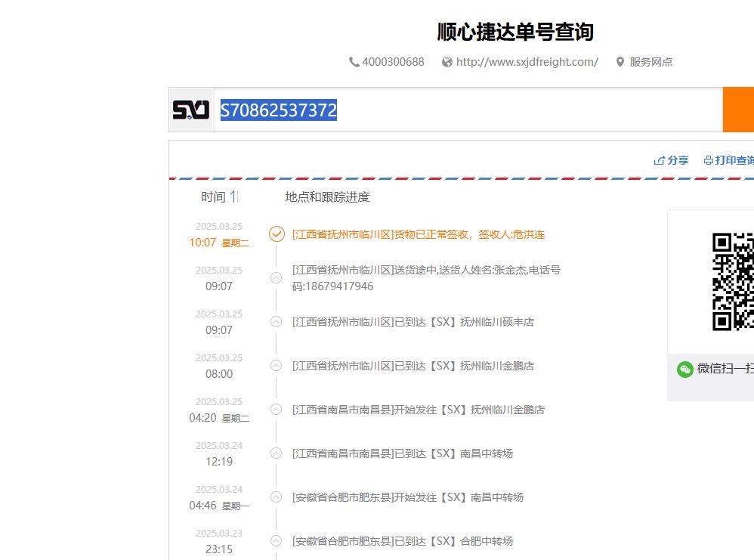
Task: Click the status marker for 合肥中转场 arrival
Action: [x=276, y=541]
